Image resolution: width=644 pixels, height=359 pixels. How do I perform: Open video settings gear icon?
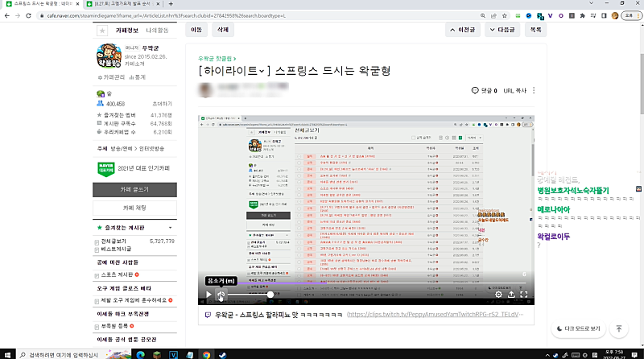pos(498,295)
